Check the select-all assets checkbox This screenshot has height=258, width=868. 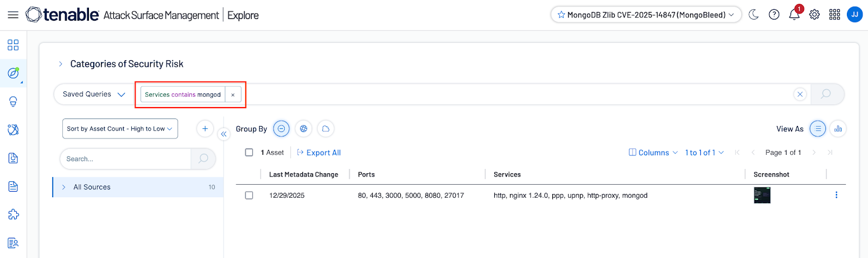coord(249,153)
